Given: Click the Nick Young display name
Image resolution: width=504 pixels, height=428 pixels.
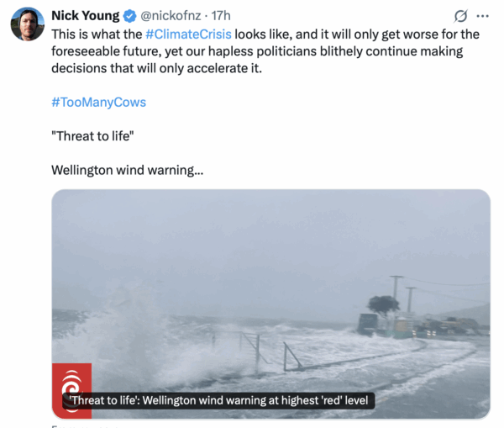Looking at the screenshot, I should point(85,16).
